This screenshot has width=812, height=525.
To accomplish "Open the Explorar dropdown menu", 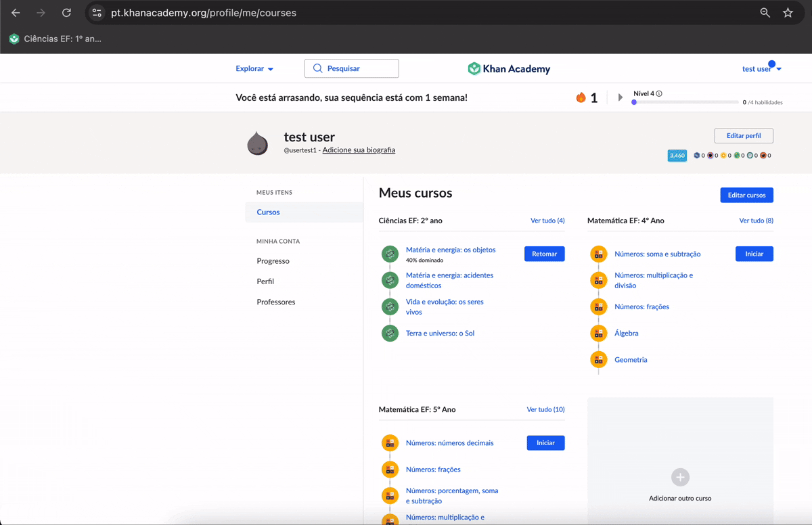I will (x=254, y=68).
